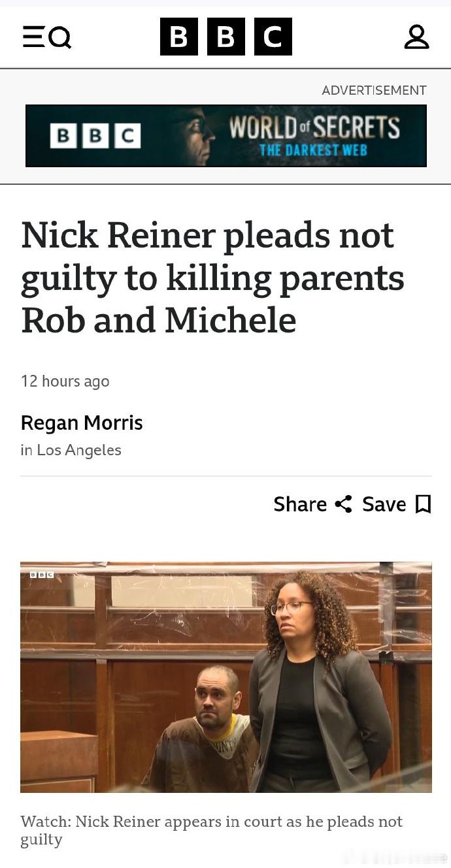The height and width of the screenshot is (868, 451).
Task: Click the share arrow icon
Action: click(x=343, y=504)
